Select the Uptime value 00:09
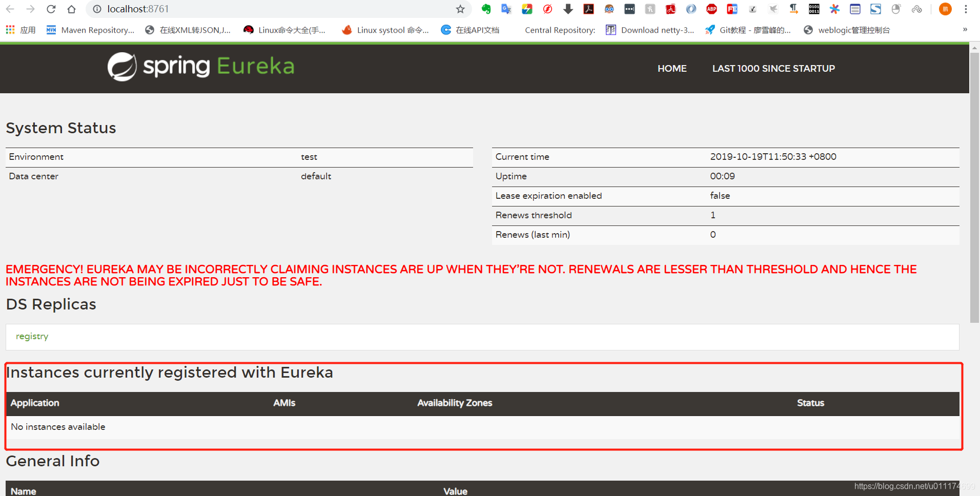 [x=722, y=176]
